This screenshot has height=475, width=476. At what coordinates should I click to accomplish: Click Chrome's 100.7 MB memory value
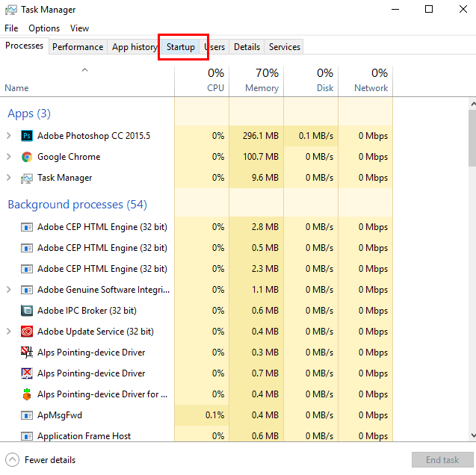tap(261, 157)
